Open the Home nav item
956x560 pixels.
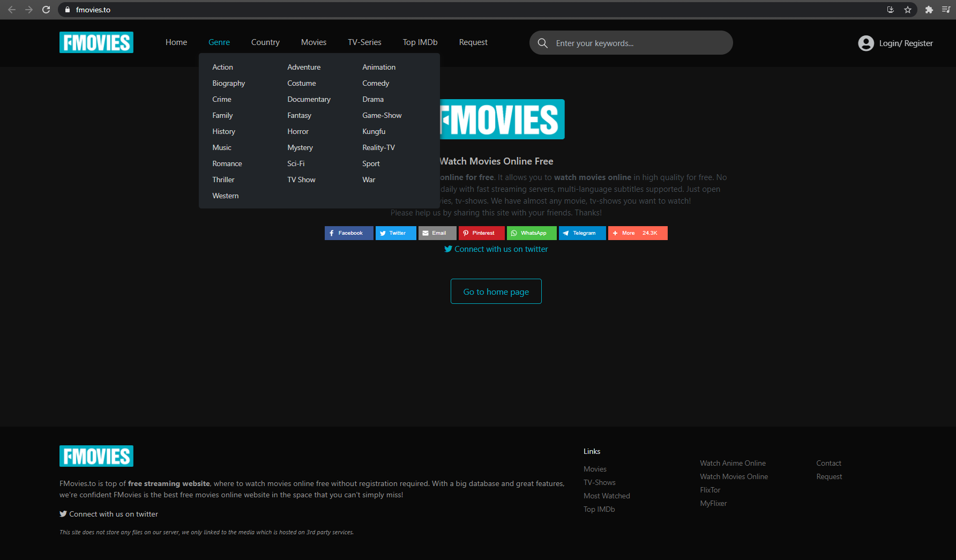point(176,42)
